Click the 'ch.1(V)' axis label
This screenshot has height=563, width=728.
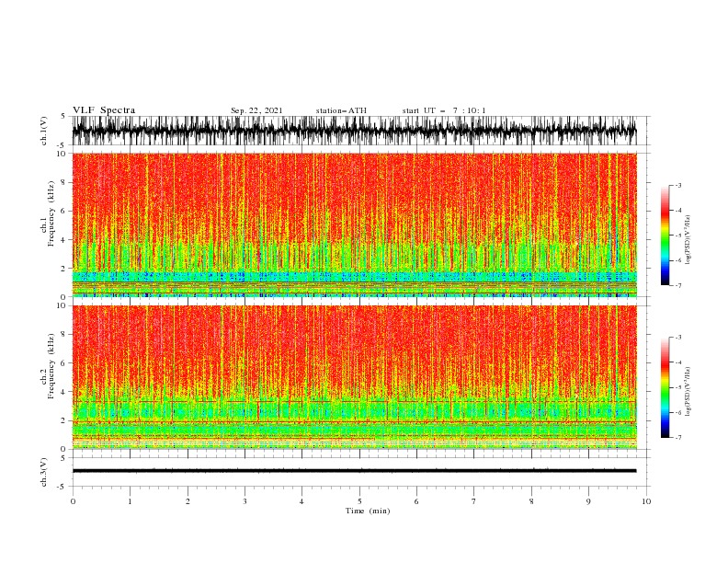click(x=44, y=131)
